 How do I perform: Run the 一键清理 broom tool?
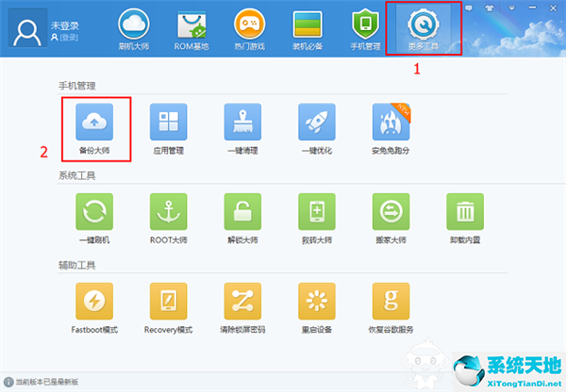point(242,129)
